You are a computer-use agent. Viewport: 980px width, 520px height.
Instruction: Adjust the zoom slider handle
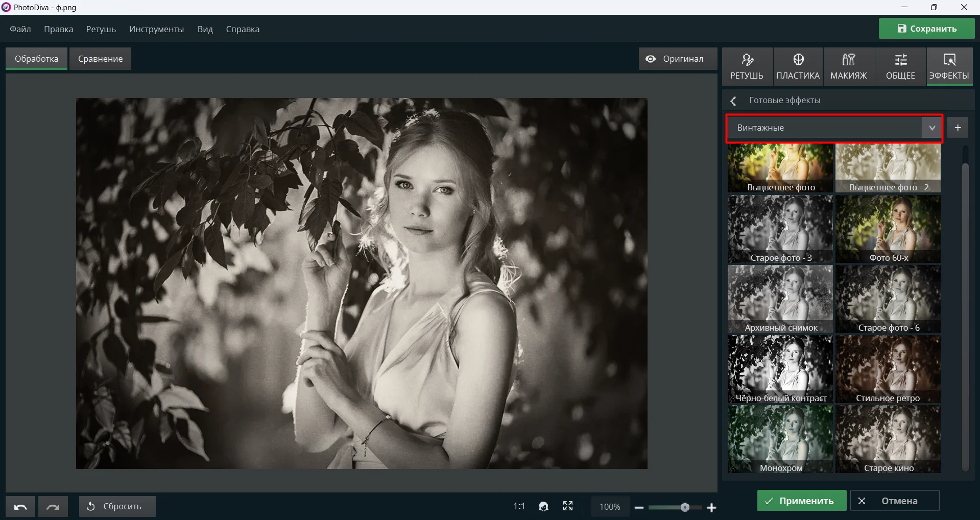pos(685,507)
